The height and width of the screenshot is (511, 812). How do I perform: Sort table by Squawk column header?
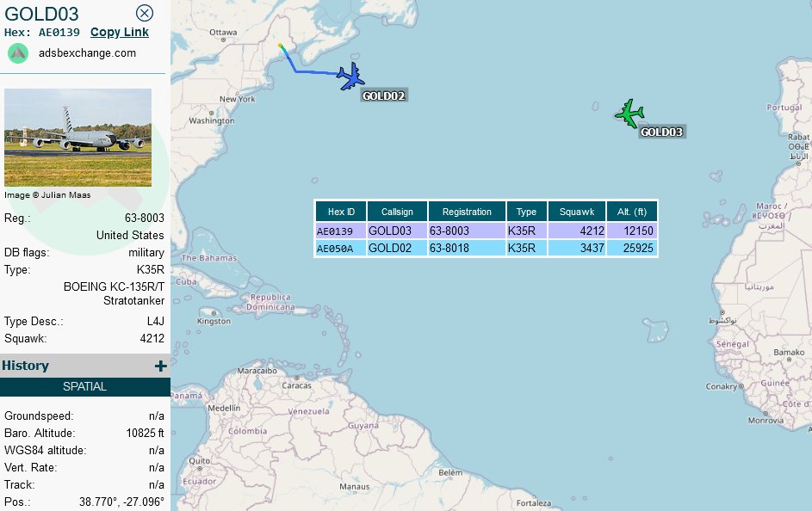pyautogui.click(x=577, y=212)
